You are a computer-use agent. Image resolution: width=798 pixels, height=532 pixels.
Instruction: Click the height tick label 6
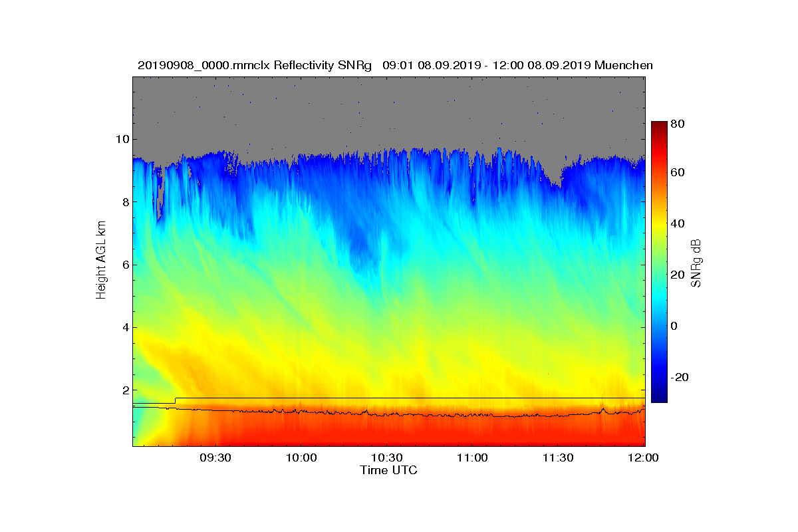click(x=124, y=265)
